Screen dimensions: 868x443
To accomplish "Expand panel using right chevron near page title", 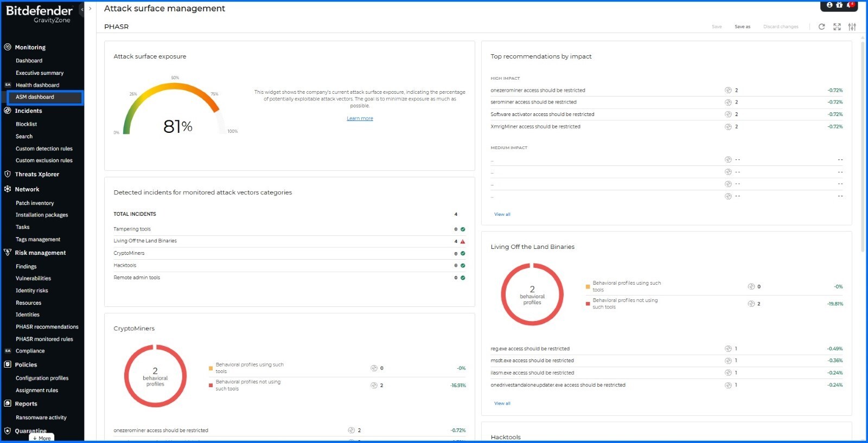I will coord(90,9).
